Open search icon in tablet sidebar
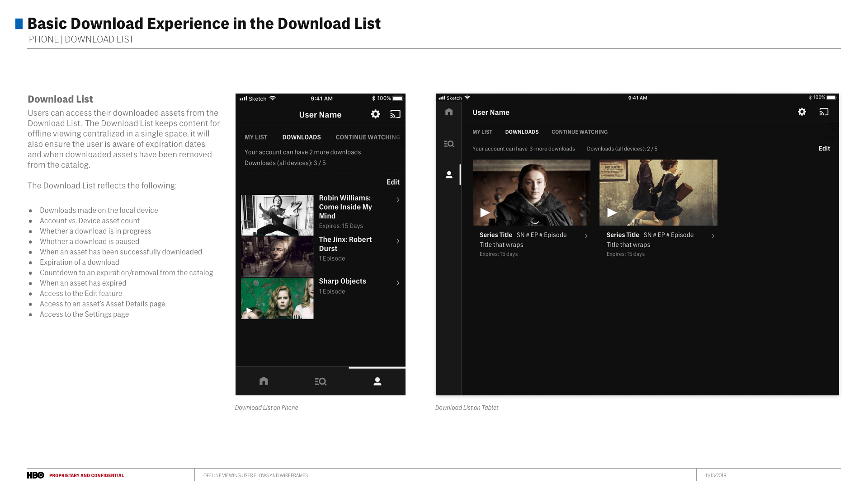Screen dimensions: 868x488 click(448, 144)
